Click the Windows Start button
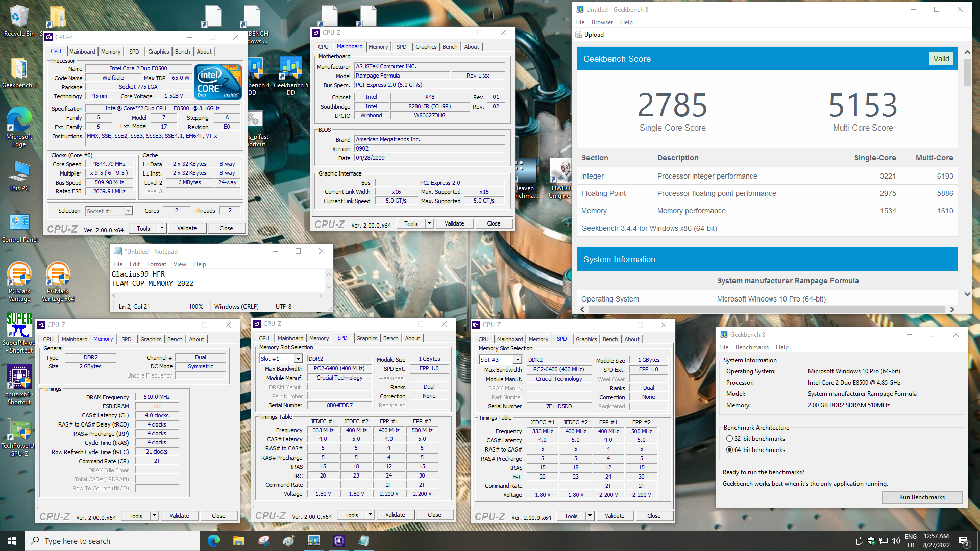Viewport: 980px width, 551px height. [x=12, y=541]
